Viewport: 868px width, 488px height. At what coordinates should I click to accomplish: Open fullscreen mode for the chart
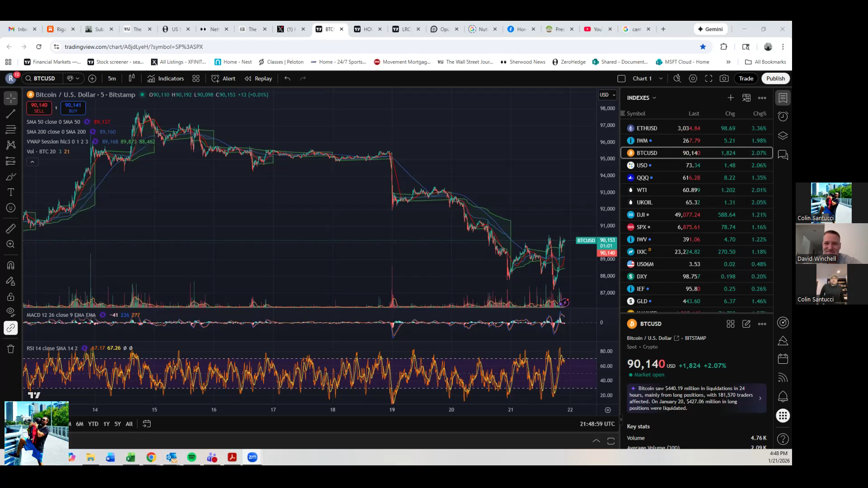click(x=709, y=78)
